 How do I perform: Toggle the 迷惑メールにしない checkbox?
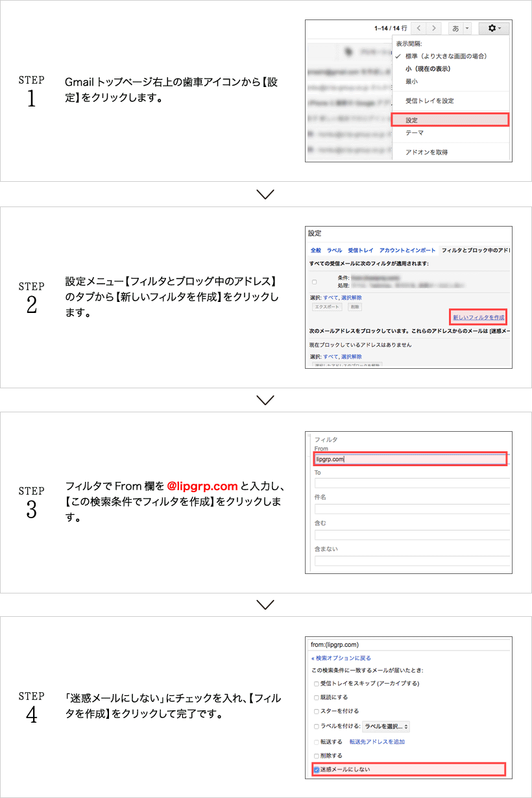tap(317, 770)
